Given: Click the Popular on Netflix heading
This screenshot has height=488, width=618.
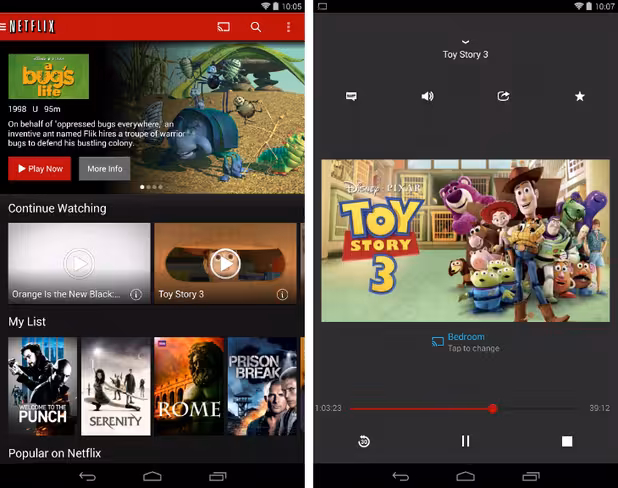Looking at the screenshot, I should pyautogui.click(x=54, y=453).
